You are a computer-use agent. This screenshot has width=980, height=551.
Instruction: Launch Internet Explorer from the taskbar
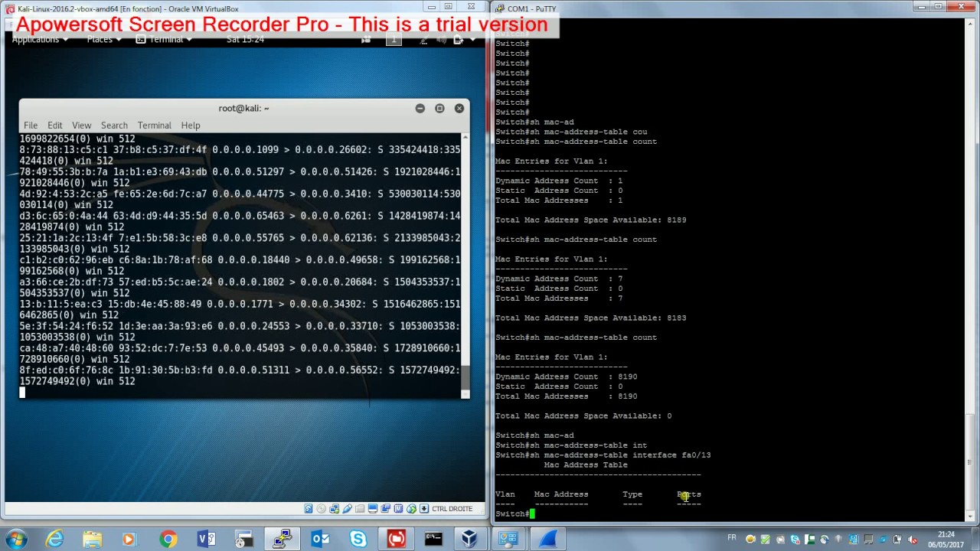pyautogui.click(x=54, y=539)
